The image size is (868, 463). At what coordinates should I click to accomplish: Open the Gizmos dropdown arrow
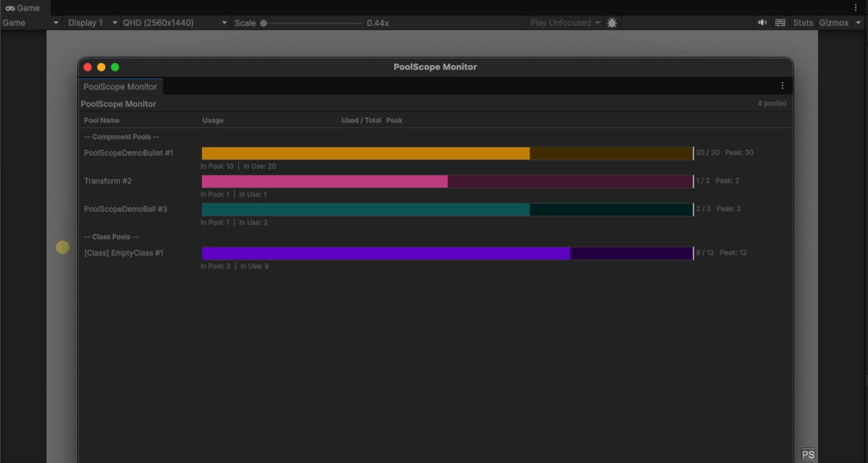click(859, 22)
